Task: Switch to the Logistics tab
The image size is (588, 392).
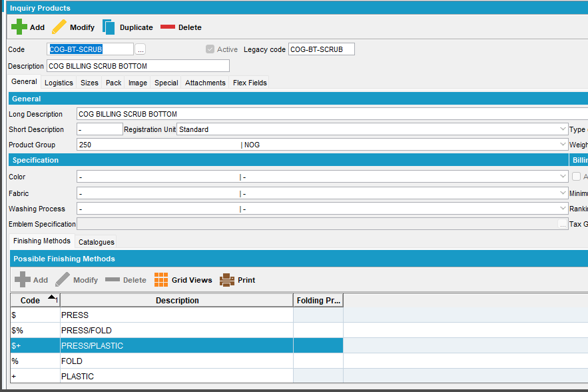Action: click(x=59, y=83)
